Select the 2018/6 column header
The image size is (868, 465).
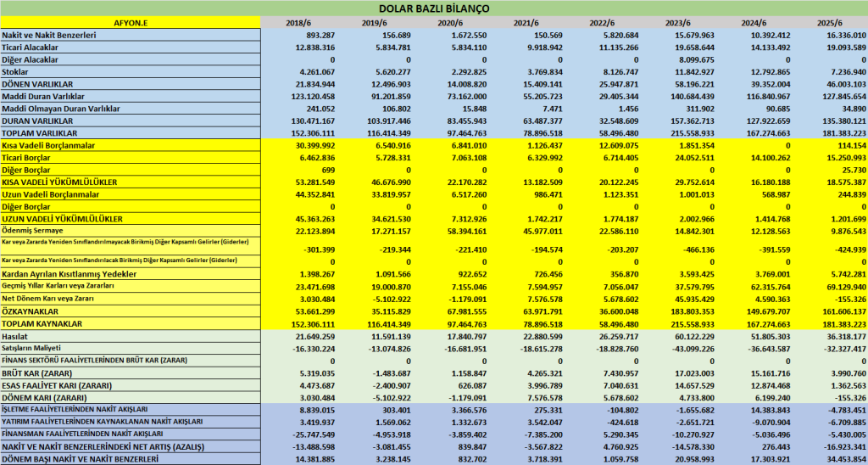298,23
